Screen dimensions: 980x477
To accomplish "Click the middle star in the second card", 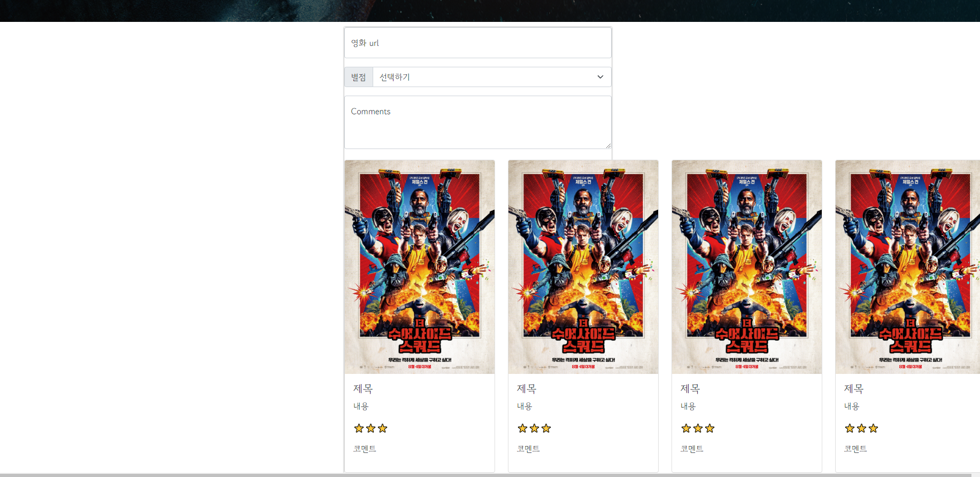I will pyautogui.click(x=534, y=428).
